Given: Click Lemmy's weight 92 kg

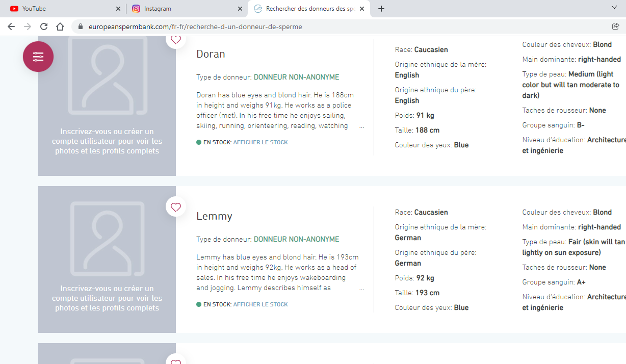Looking at the screenshot, I should 425,278.
